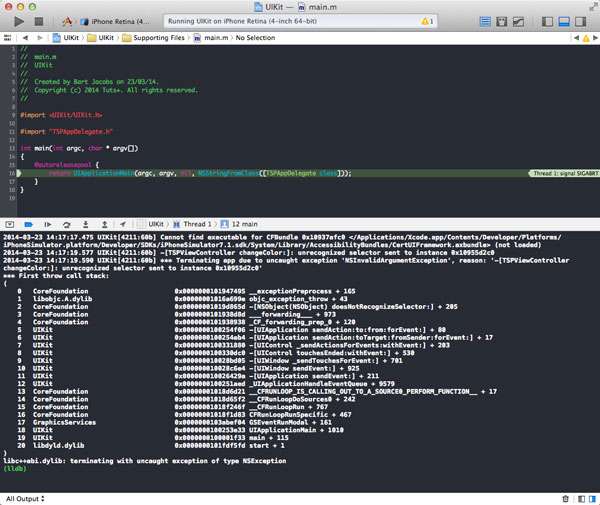Viewport: 600px width, 505px height.
Task: Open main.m in jump bar
Action: click(x=211, y=37)
